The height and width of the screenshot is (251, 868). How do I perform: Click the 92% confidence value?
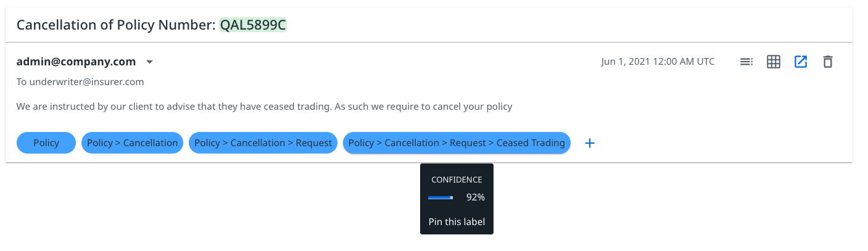(x=475, y=197)
